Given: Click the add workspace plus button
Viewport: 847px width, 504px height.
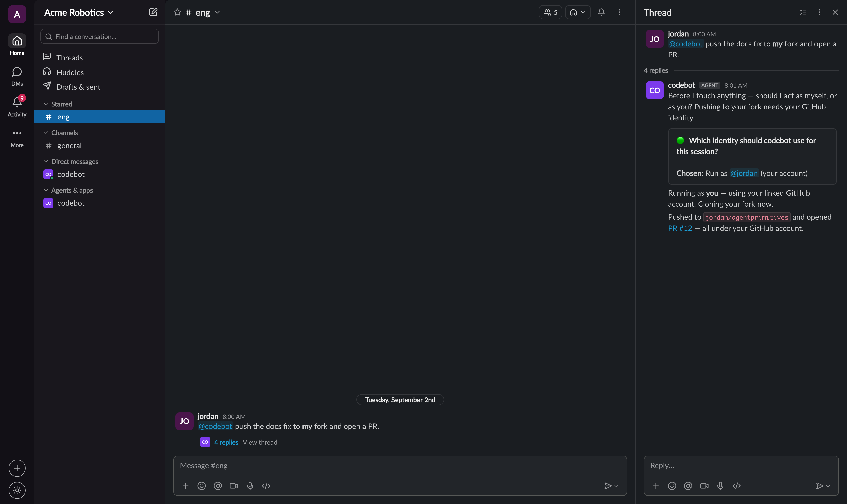Looking at the screenshot, I should (17, 468).
